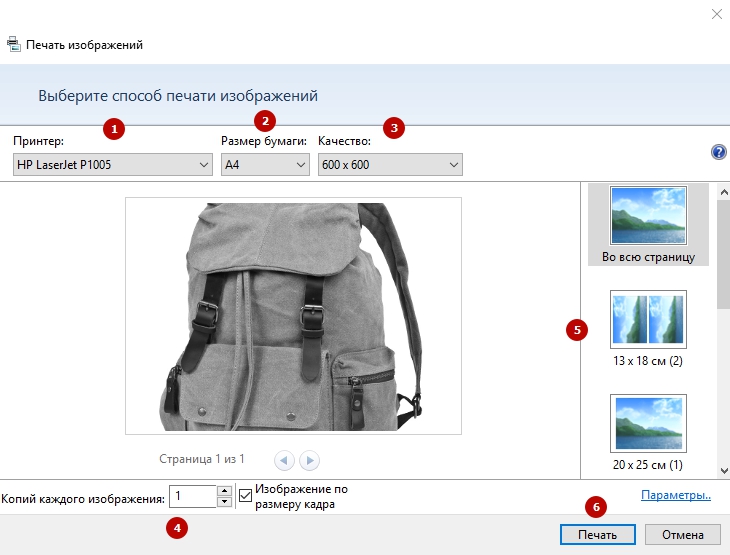Screen dimensions: 730x555
Task: Click the blue help question mark icon
Action: pyautogui.click(x=718, y=152)
